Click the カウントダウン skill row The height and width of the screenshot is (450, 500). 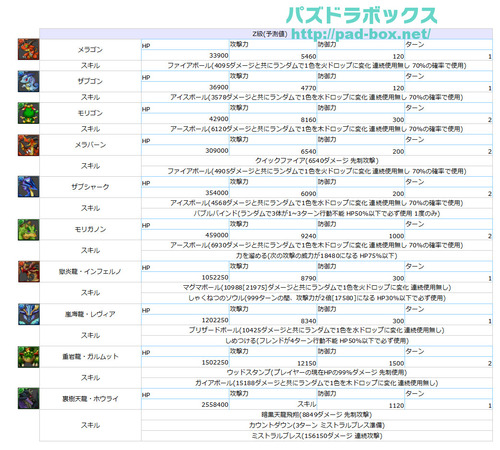click(317, 425)
